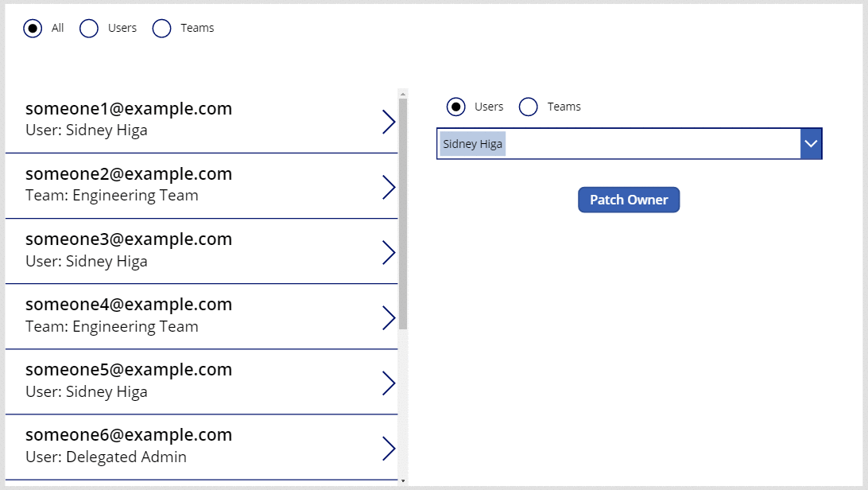Open someone5@example.com using its arrow
This screenshot has width=868, height=490.
388,383
